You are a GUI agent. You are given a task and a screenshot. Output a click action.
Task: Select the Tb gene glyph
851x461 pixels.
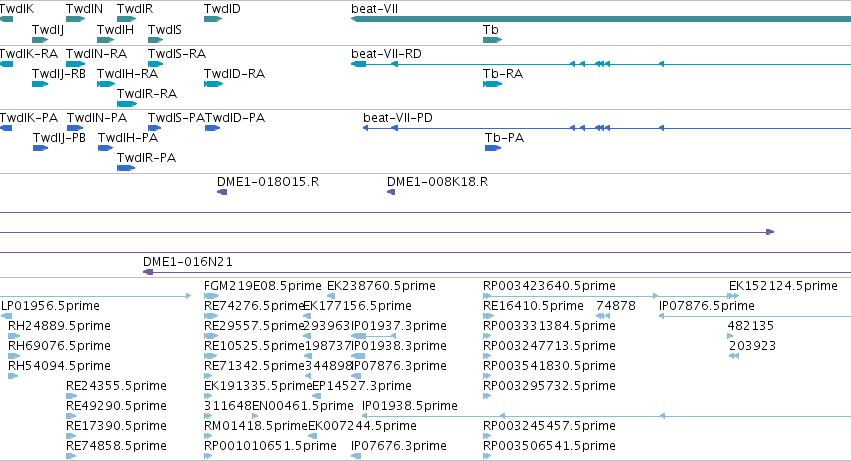click(x=492, y=40)
